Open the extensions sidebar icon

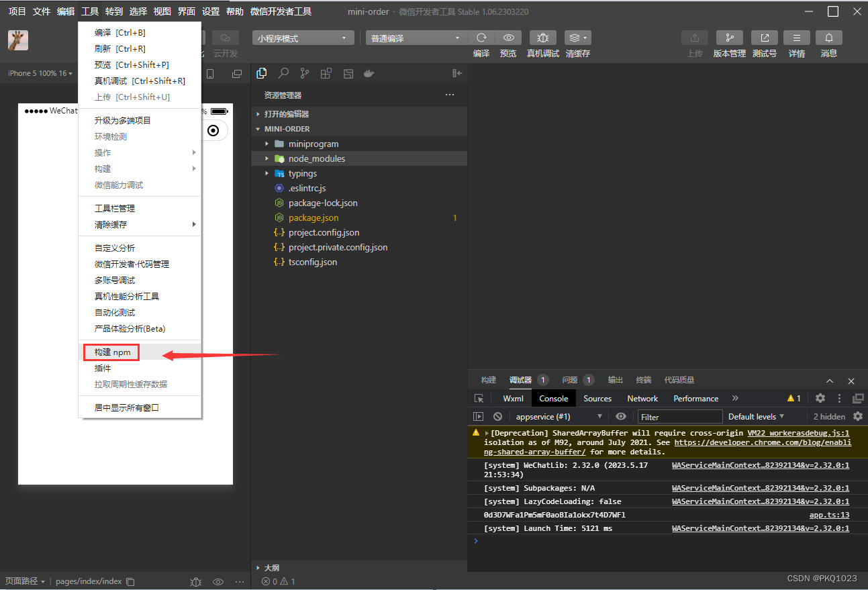pyautogui.click(x=326, y=73)
